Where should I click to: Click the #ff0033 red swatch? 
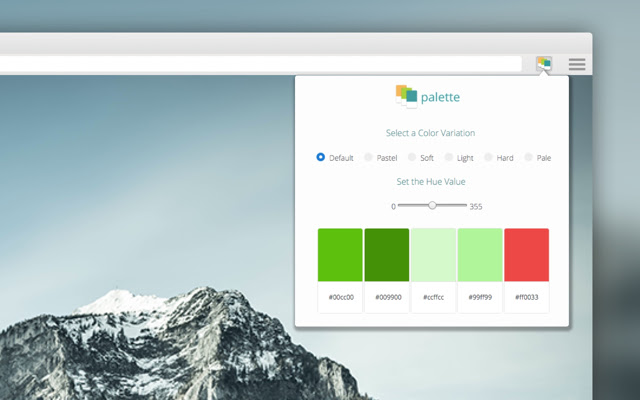click(527, 255)
